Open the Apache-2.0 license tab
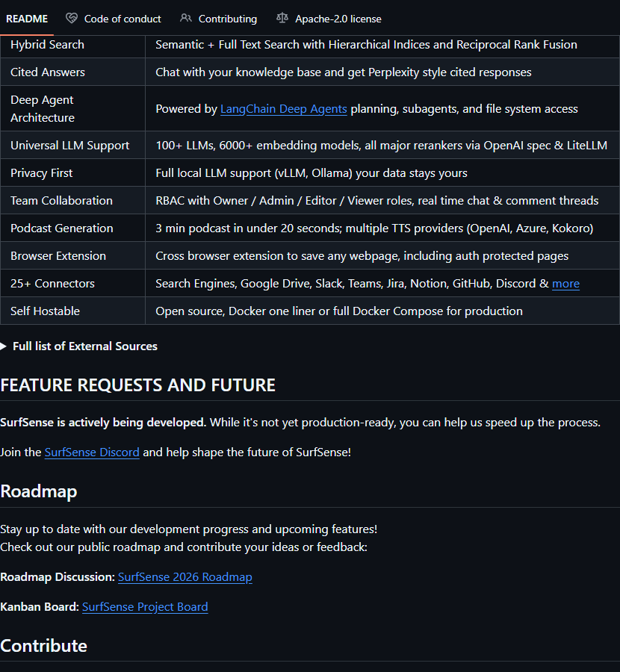The image size is (620, 672). click(x=338, y=19)
